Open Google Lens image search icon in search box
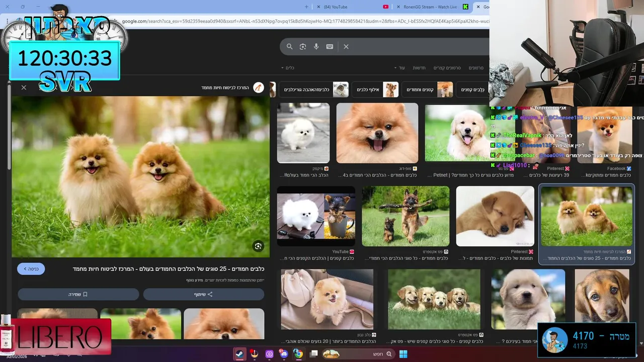Image resolution: width=644 pixels, height=362 pixels. pos(303,46)
